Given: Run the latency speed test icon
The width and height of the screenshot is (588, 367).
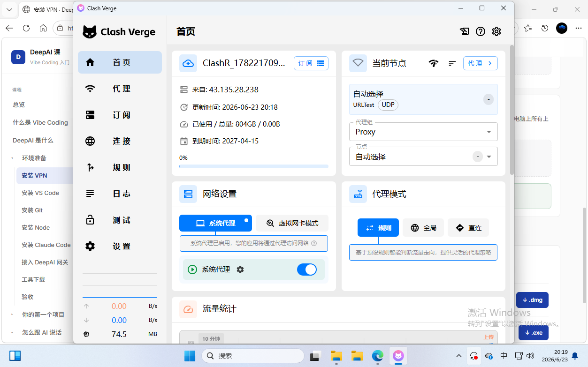Looking at the screenshot, I should [434, 63].
